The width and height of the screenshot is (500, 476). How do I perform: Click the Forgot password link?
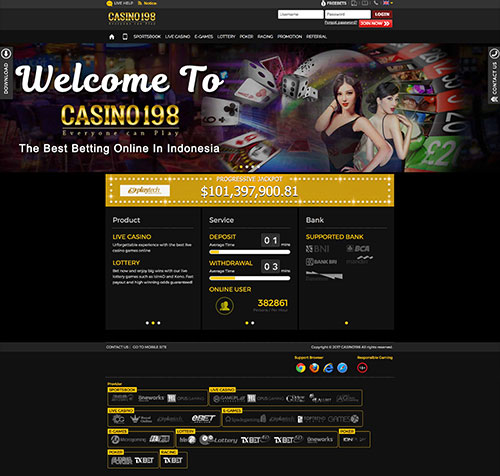click(341, 23)
